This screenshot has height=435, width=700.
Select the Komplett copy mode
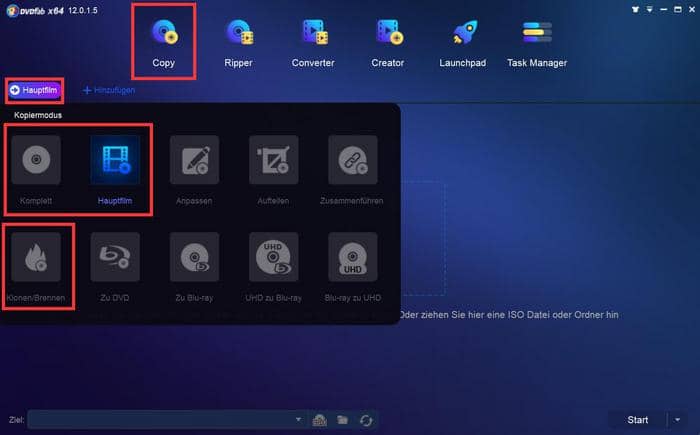tap(36, 160)
